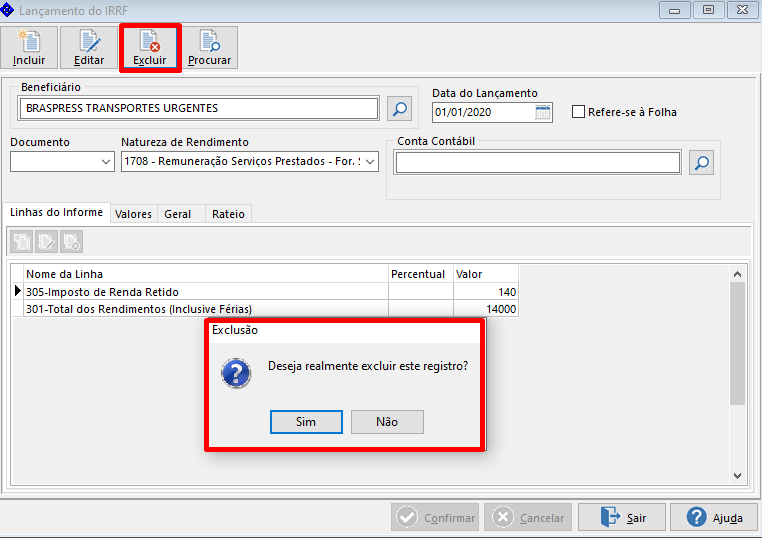Screen dimensions: 762x538
Task: Click the question mark icon in Exclusão dialog
Action: tap(236, 373)
